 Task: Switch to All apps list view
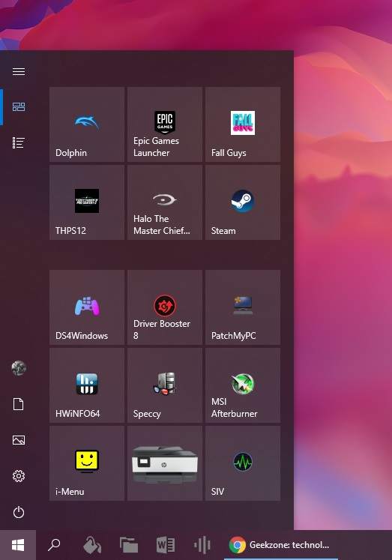pos(19,143)
